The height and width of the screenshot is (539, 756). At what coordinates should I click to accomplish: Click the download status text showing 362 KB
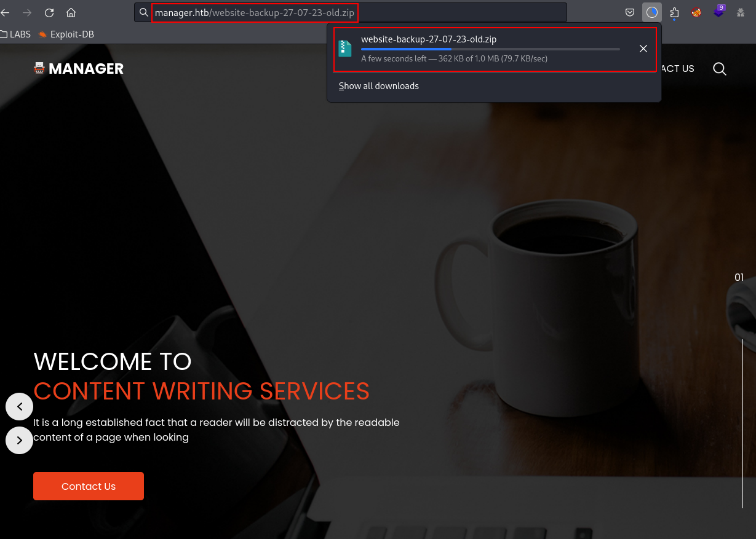pos(454,59)
